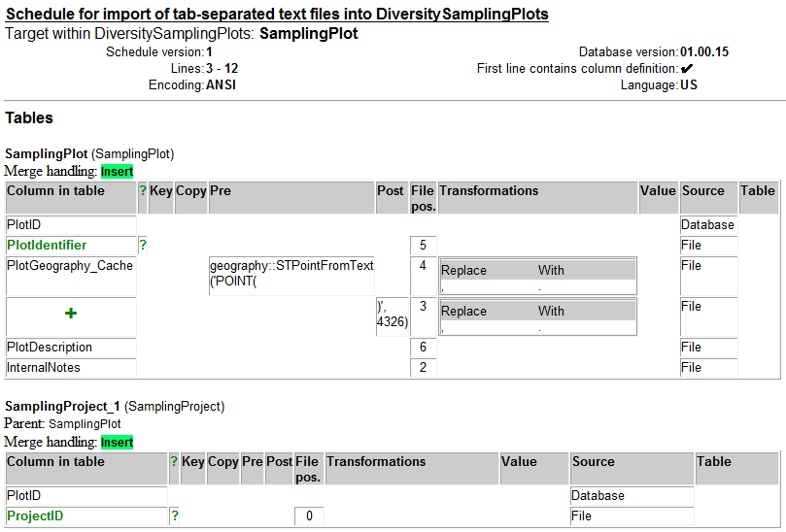Click the green question mark in ProjectID row
Image resolution: width=786 pixels, height=532 pixels.
[175, 516]
